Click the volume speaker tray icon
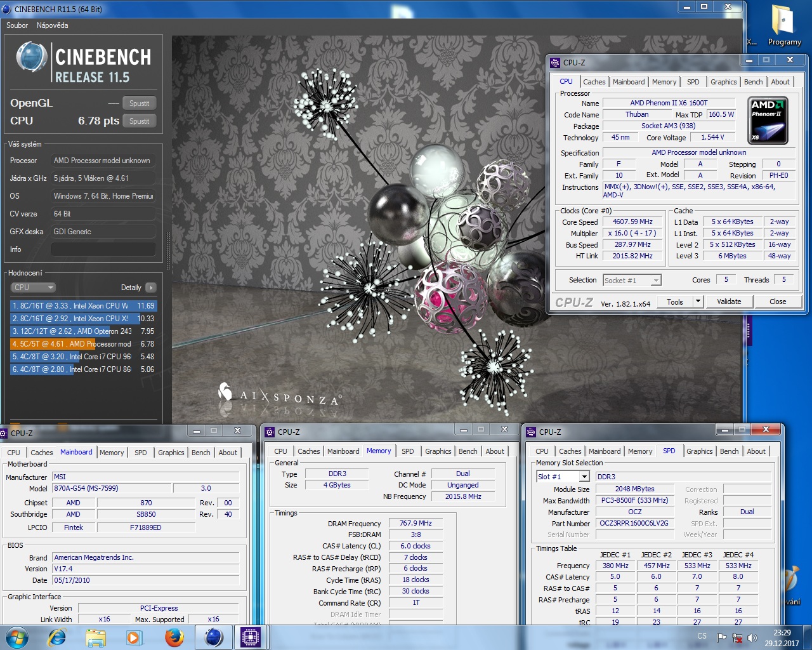 (x=752, y=637)
